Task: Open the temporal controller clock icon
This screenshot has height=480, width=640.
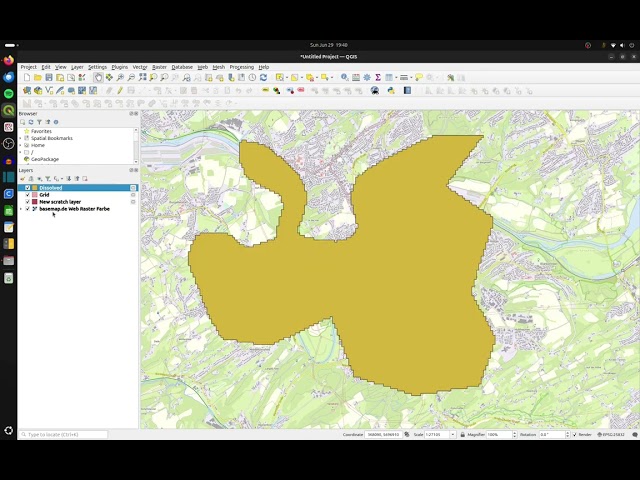Action: point(253,78)
